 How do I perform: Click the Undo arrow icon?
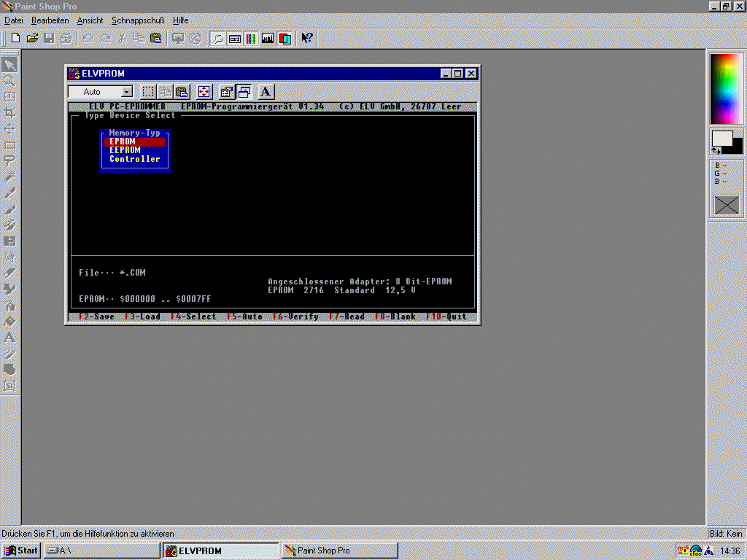pos(88,38)
